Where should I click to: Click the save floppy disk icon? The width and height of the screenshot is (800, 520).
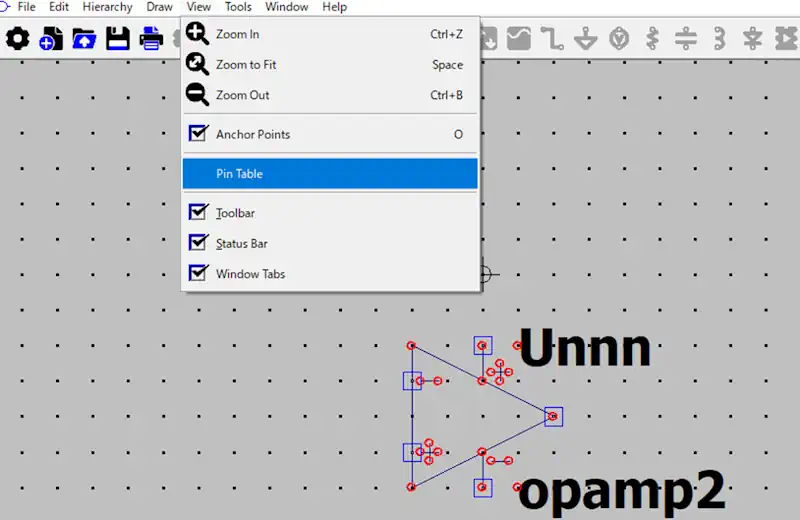118,39
